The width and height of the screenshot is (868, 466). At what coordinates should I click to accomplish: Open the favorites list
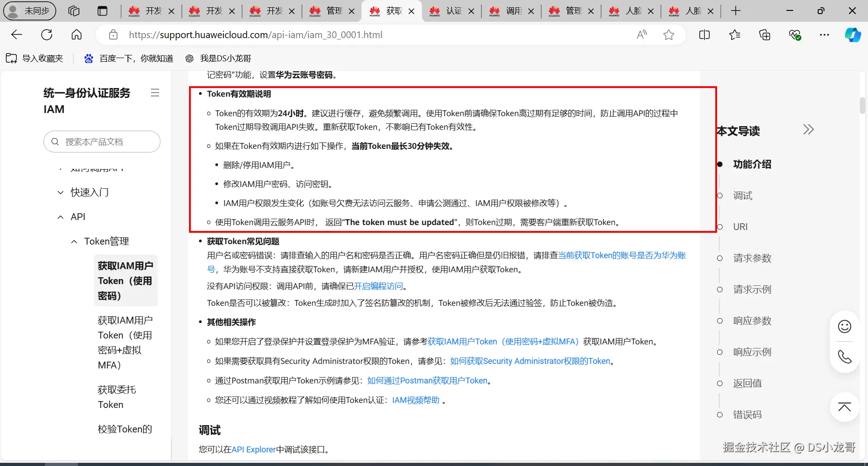click(x=735, y=35)
